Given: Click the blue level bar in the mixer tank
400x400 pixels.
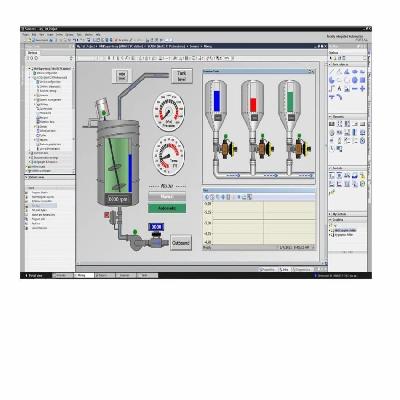Looking at the screenshot, I should pyautogui.click(x=130, y=173).
